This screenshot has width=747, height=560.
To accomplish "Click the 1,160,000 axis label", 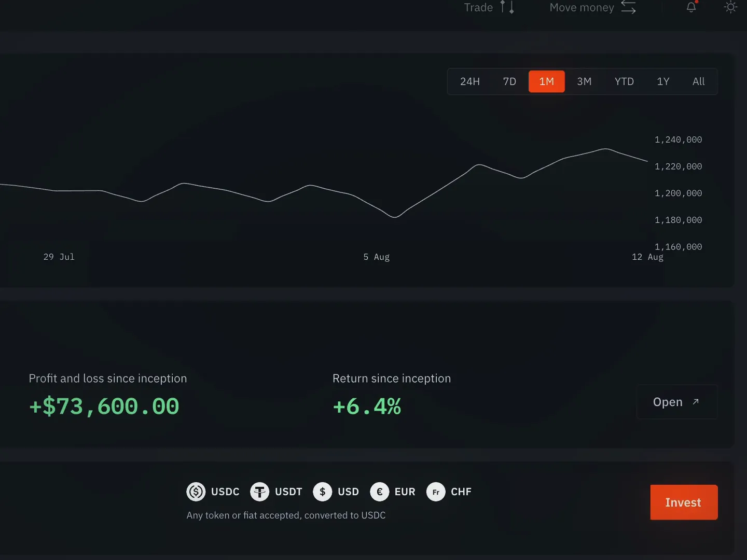I will coord(678,247).
